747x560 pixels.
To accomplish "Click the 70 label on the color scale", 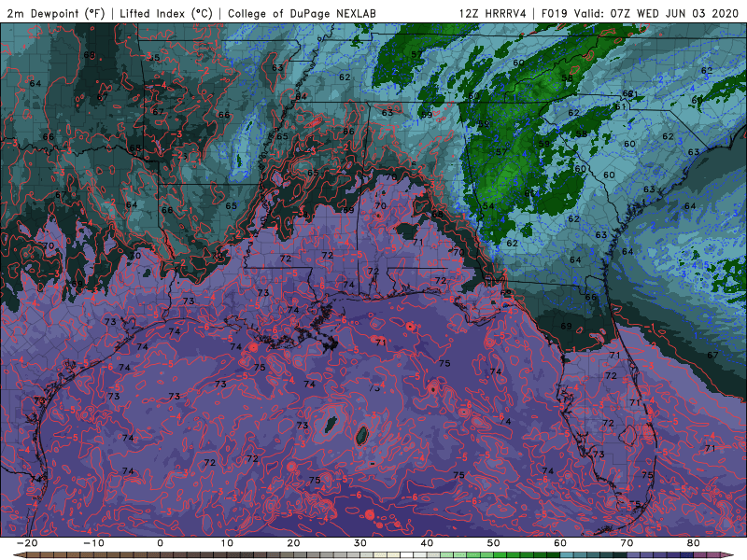I will pyautogui.click(x=627, y=543).
